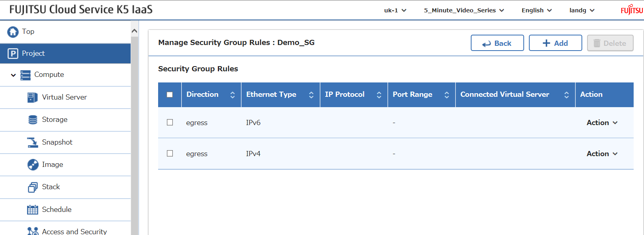Sort table by Direction column
This screenshot has width=644, height=235.
coord(232,95)
